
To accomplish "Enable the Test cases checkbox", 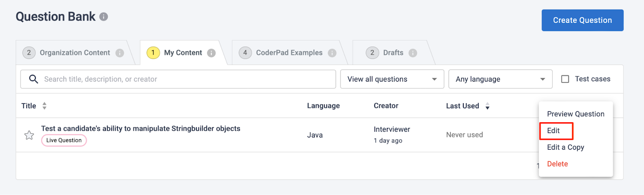I will tap(565, 79).
